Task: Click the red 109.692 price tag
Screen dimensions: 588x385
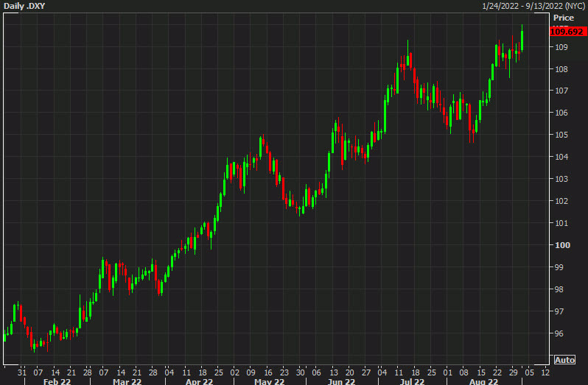Action: 567,32
